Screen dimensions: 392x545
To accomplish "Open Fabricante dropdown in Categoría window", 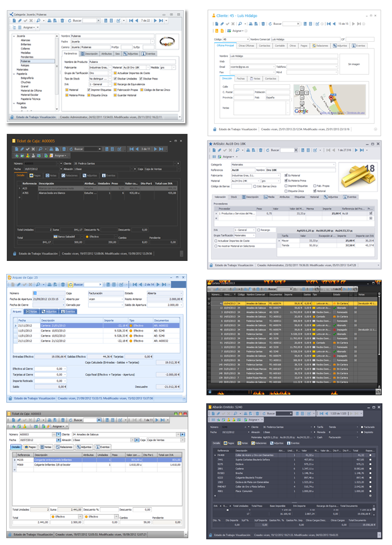I will pyautogui.click(x=110, y=67).
